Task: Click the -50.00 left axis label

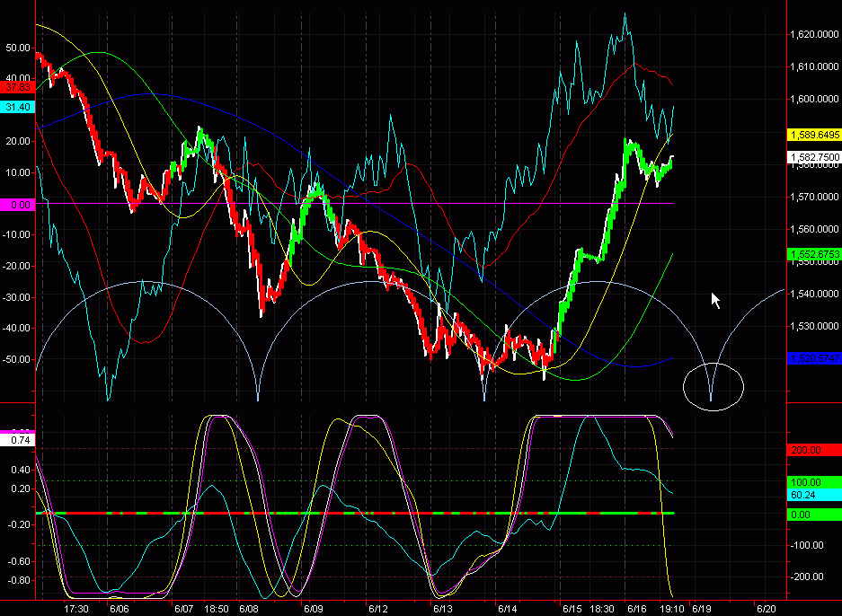Action: (16, 359)
